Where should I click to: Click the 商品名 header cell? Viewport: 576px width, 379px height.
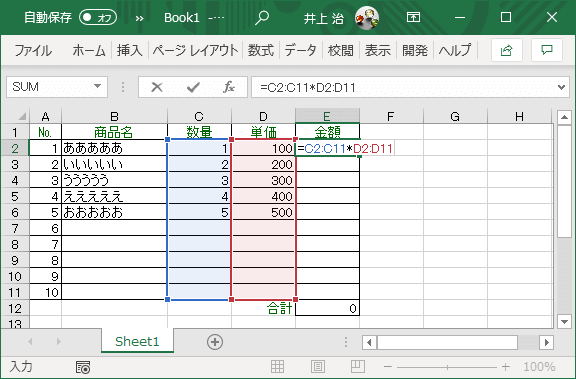point(114,132)
